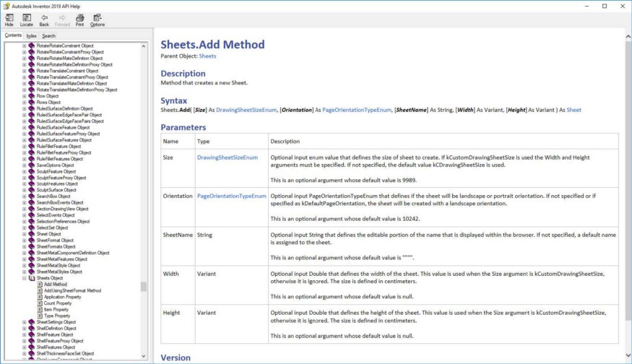Select the RotateRotateConstraint Object tree item
The image size is (632, 364).
[65, 46]
